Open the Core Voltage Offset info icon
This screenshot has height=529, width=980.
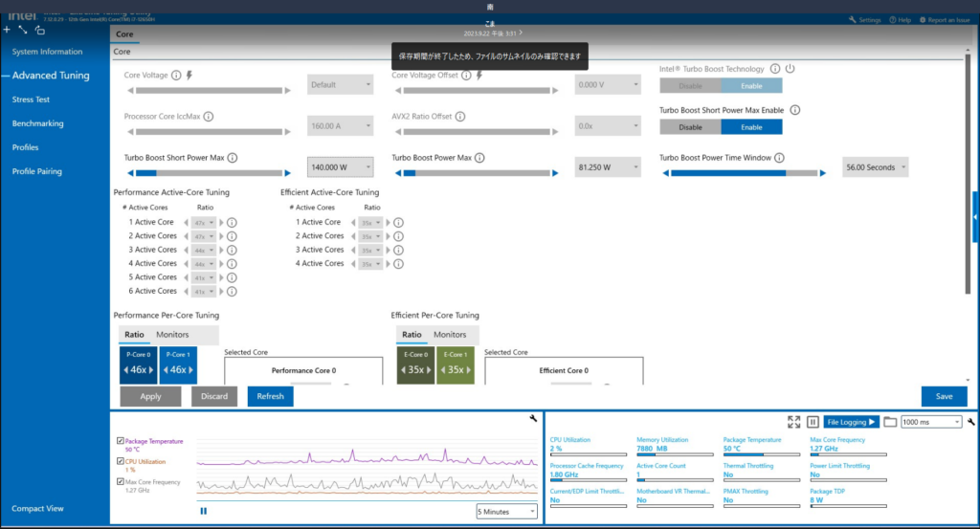point(466,75)
